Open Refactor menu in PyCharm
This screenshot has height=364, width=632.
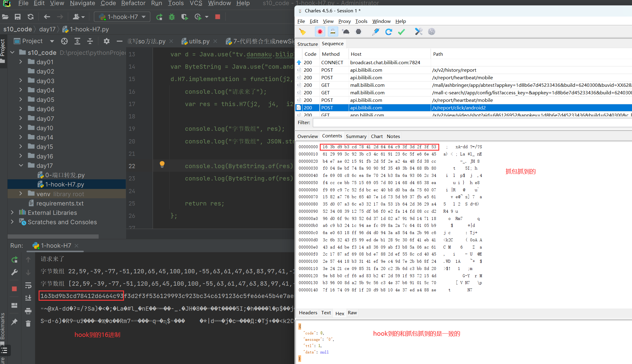[x=133, y=3]
